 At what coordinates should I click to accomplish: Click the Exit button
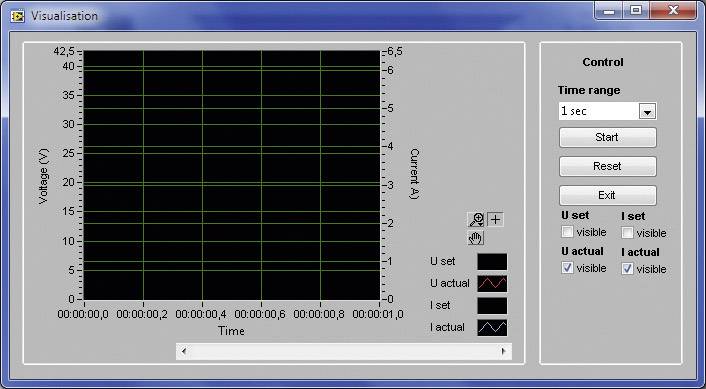[607, 195]
